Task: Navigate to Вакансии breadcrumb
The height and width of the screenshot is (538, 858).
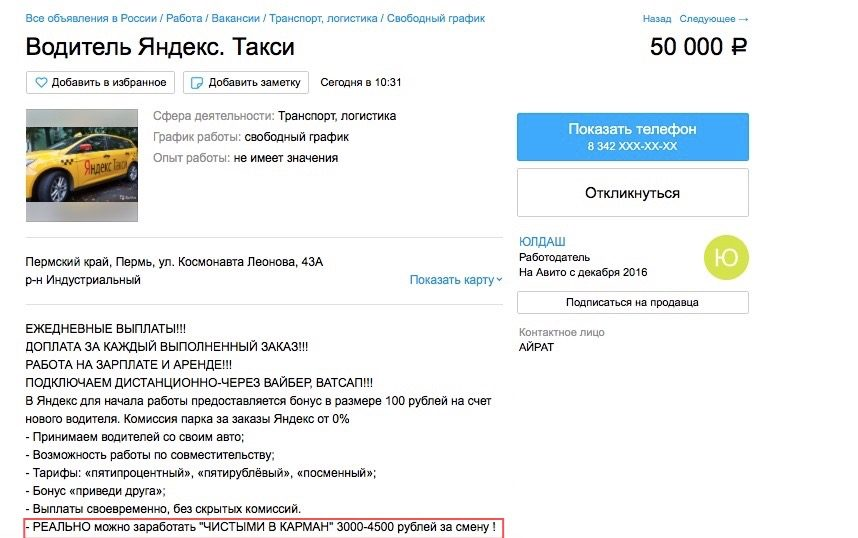Action: 234,19
